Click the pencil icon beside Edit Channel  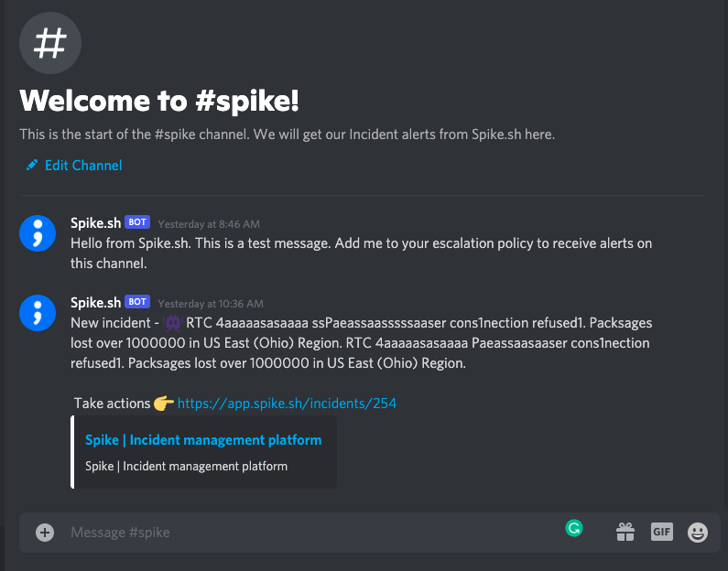click(x=32, y=165)
